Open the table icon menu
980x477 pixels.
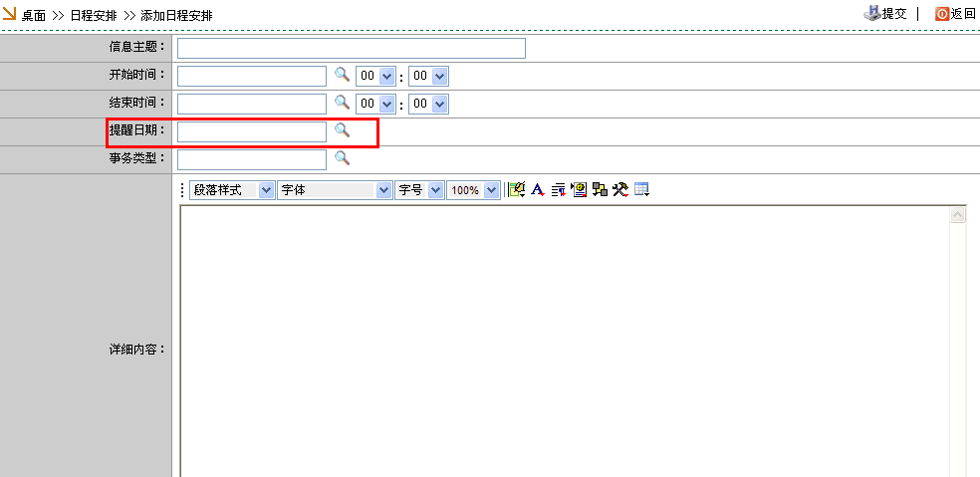click(x=641, y=190)
